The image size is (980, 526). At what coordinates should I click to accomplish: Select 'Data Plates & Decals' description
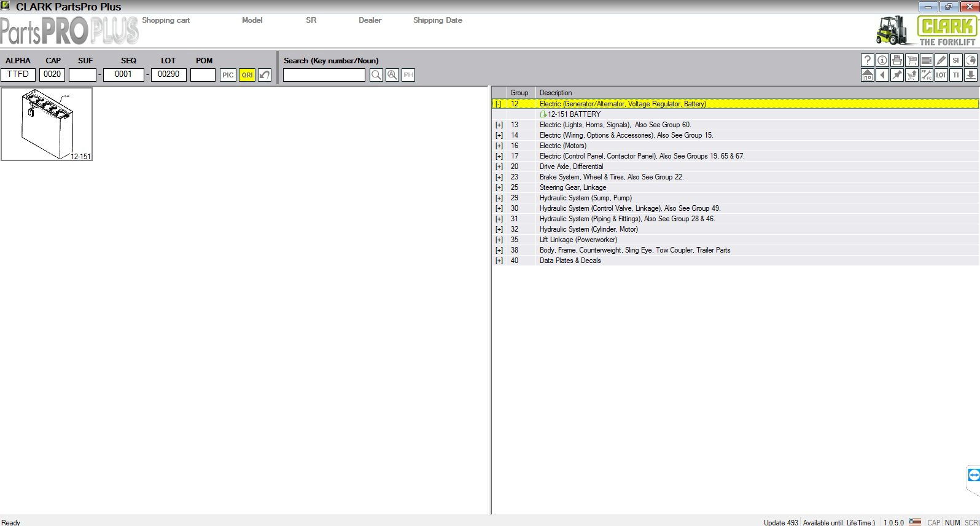click(570, 261)
